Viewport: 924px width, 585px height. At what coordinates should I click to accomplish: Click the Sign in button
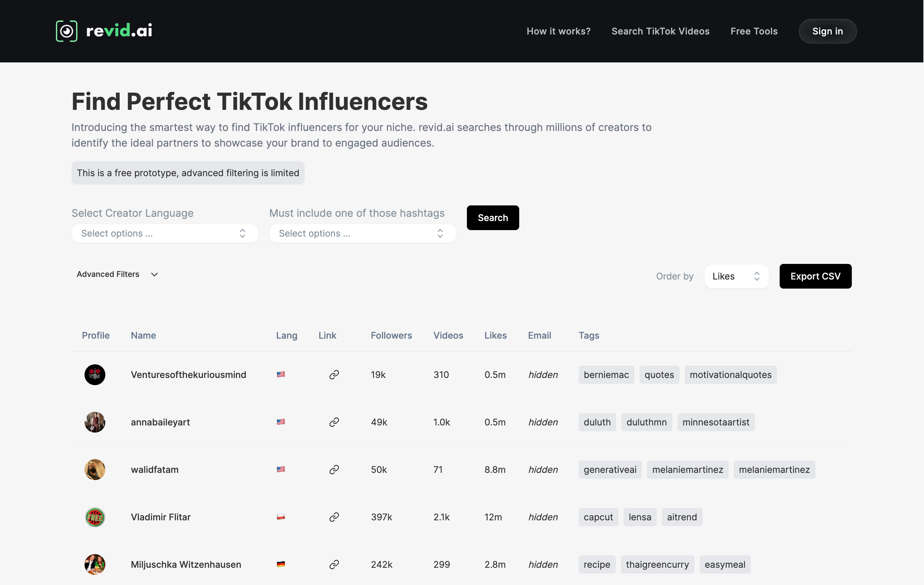[827, 31]
